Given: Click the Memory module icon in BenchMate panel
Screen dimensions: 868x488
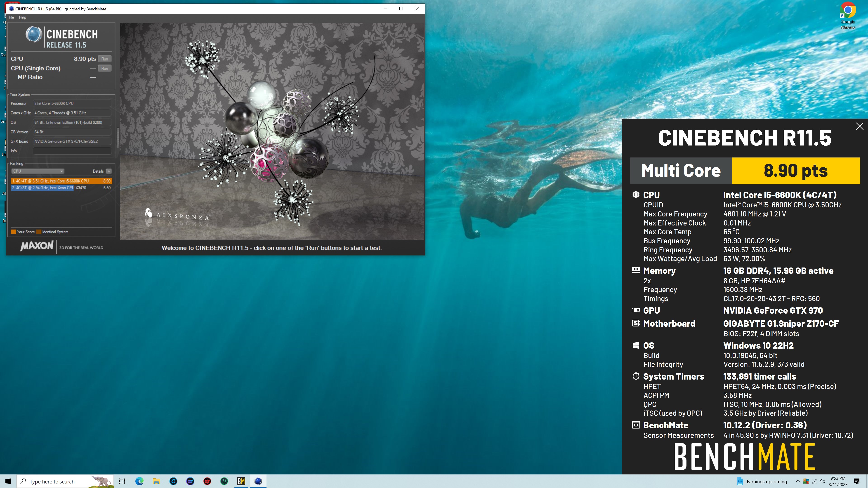Looking at the screenshot, I should pyautogui.click(x=636, y=270).
